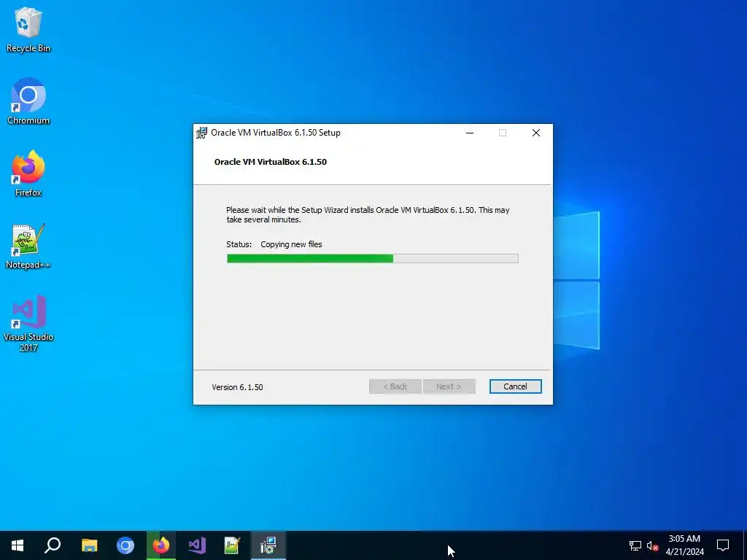Select the Notepad++ desktop shortcut
747x560 pixels.
pos(28,246)
